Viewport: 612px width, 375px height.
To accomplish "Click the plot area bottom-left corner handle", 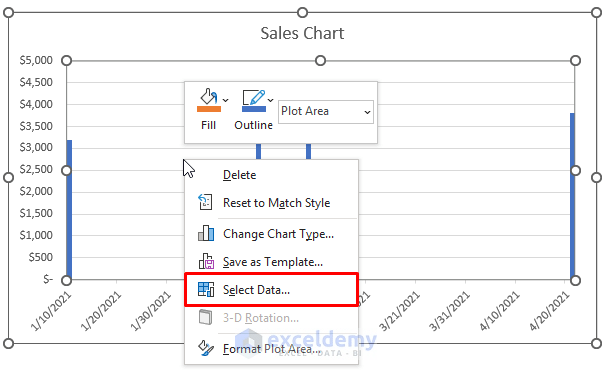I will pyautogui.click(x=67, y=280).
